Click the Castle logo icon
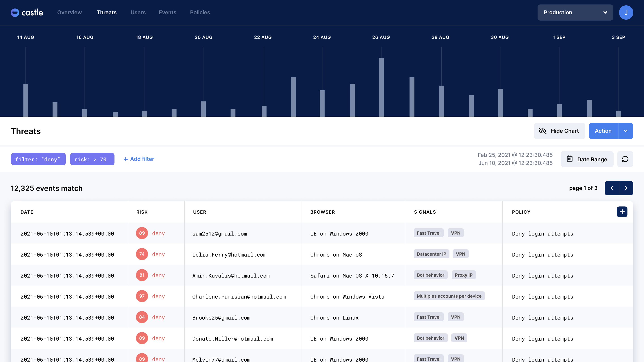 15,13
